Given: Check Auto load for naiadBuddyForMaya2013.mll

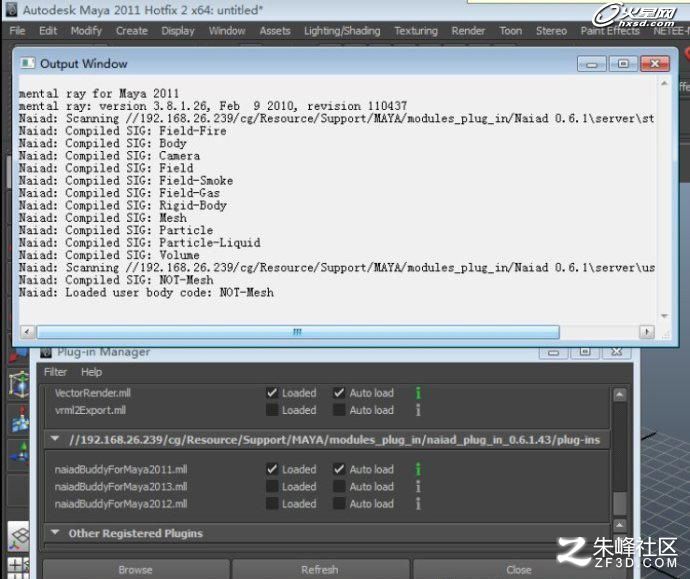Looking at the screenshot, I should [x=339, y=487].
